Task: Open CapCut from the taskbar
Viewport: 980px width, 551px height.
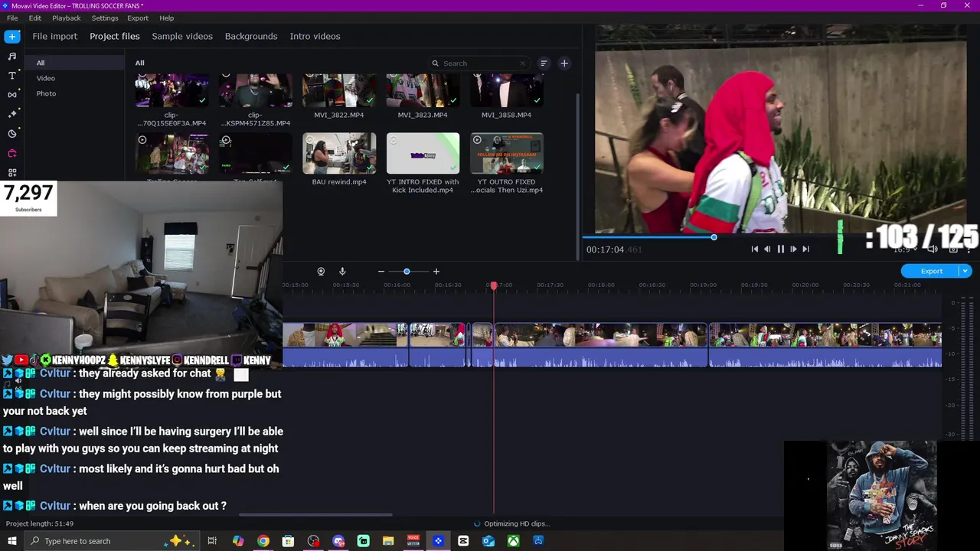Action: [463, 541]
